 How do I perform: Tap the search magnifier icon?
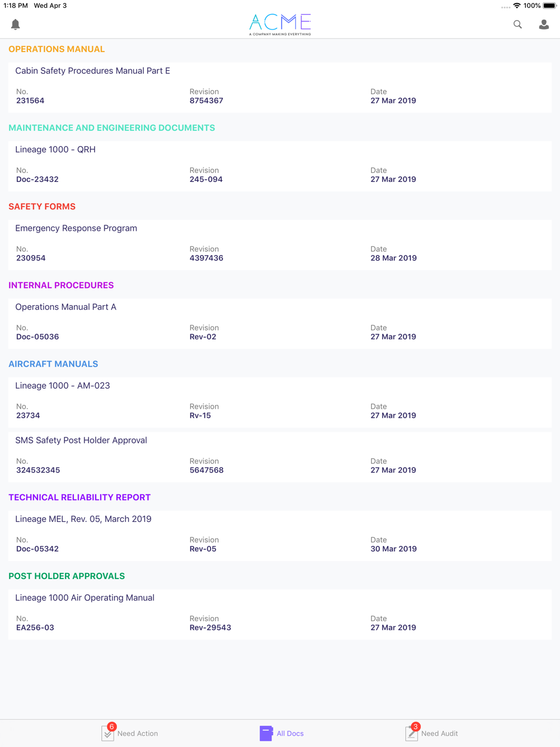click(517, 25)
